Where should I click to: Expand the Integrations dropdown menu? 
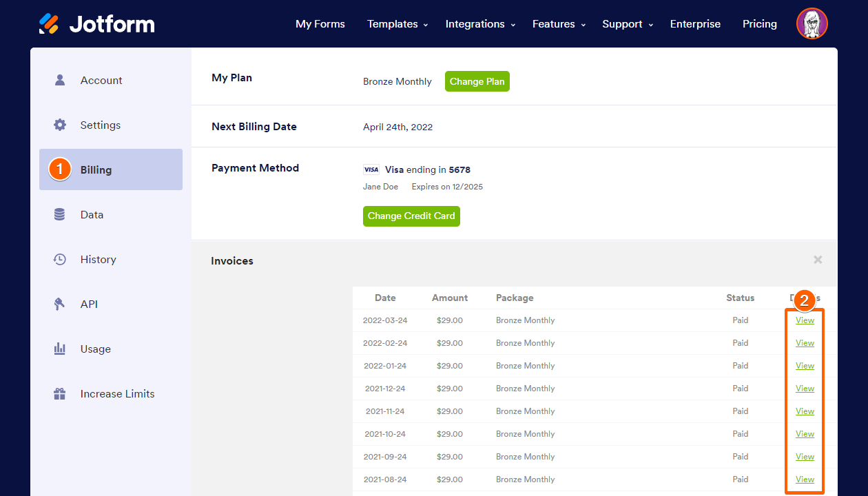480,24
